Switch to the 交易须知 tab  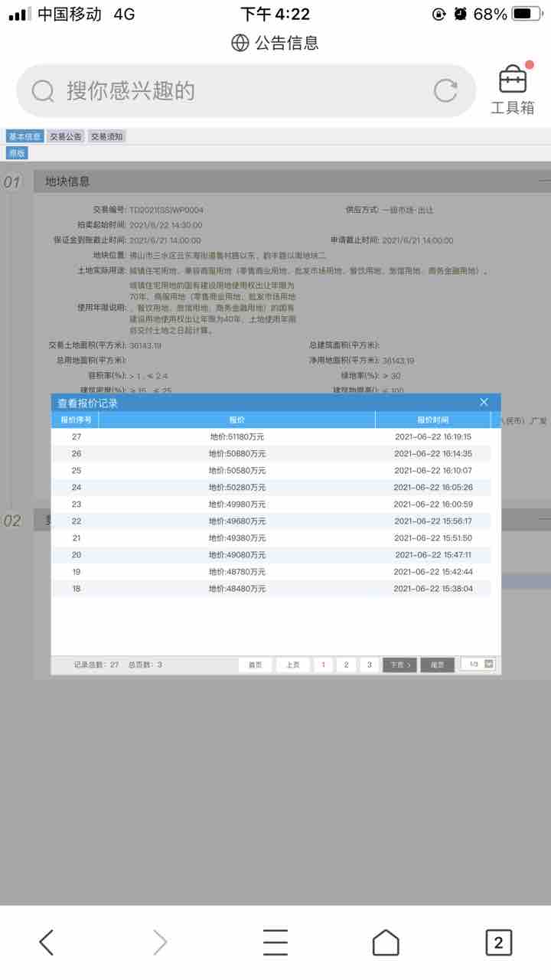(106, 136)
